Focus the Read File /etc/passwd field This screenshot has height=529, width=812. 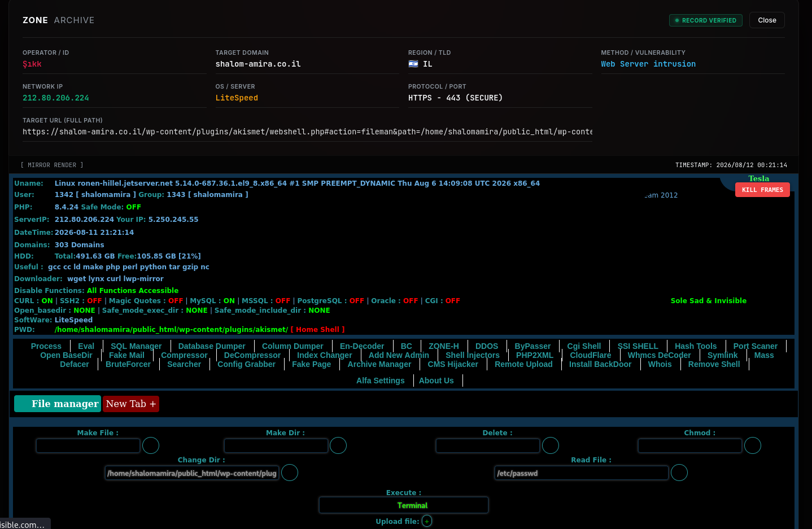point(582,473)
